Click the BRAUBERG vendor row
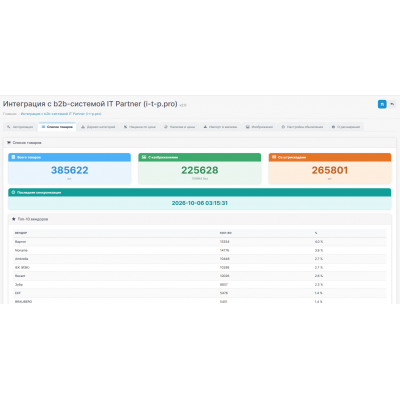The width and height of the screenshot is (400, 400). [x=200, y=301]
